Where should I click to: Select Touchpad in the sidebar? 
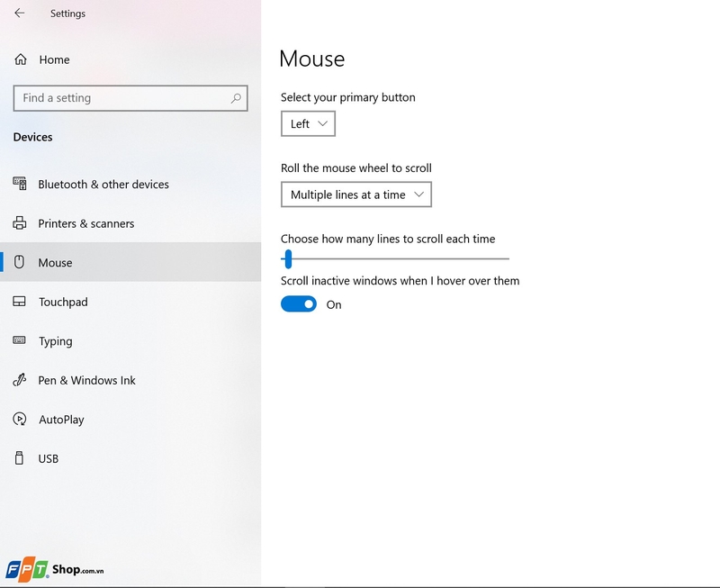[130, 302]
